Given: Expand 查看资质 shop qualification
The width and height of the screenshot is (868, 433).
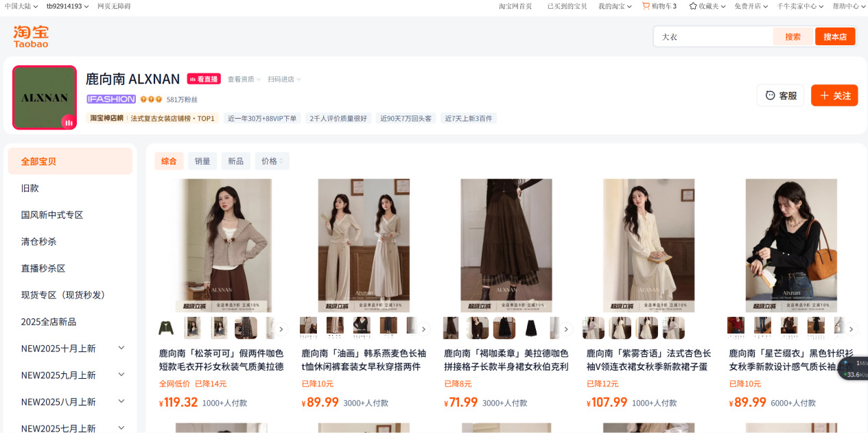Looking at the screenshot, I should coord(244,79).
